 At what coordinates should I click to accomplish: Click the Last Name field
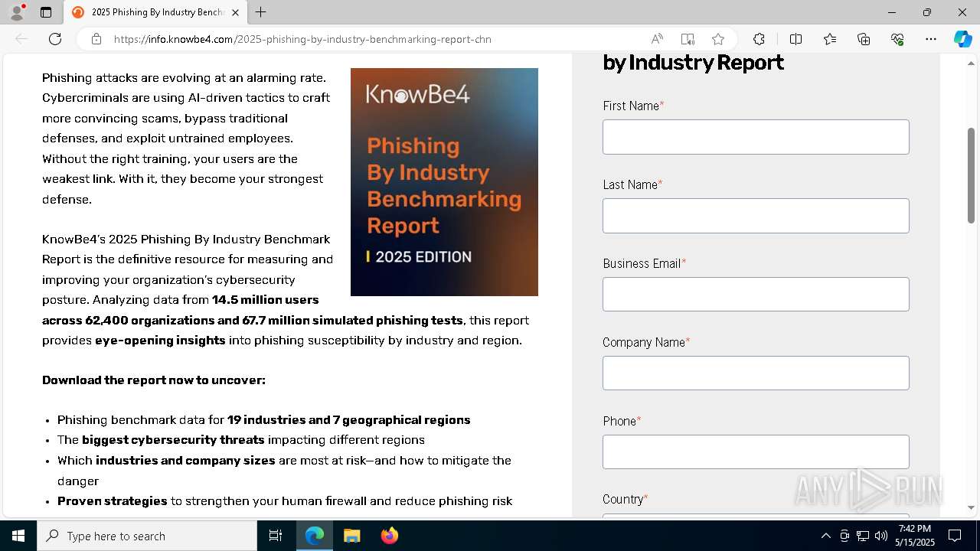coord(756,216)
